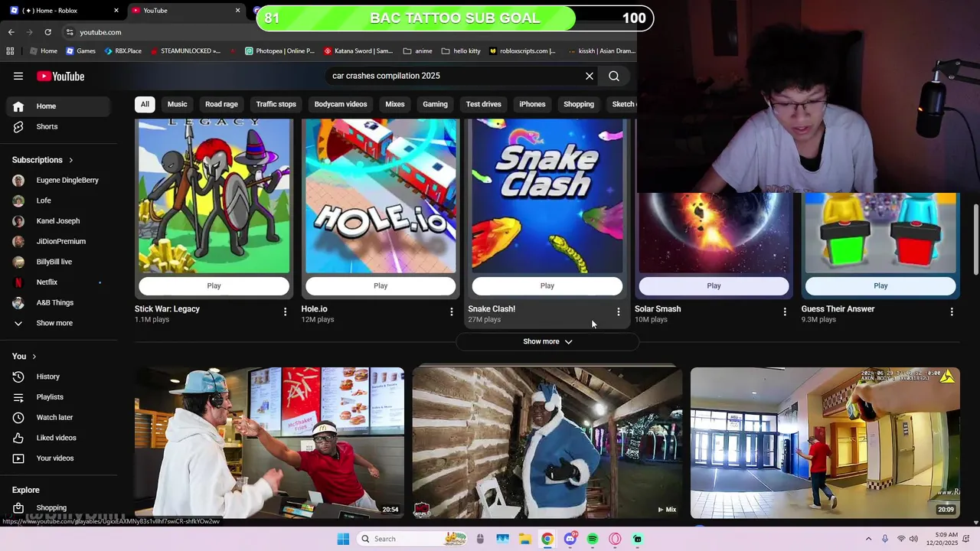Open the YouTube hamburger guide menu
The image size is (980, 551).
tap(18, 76)
